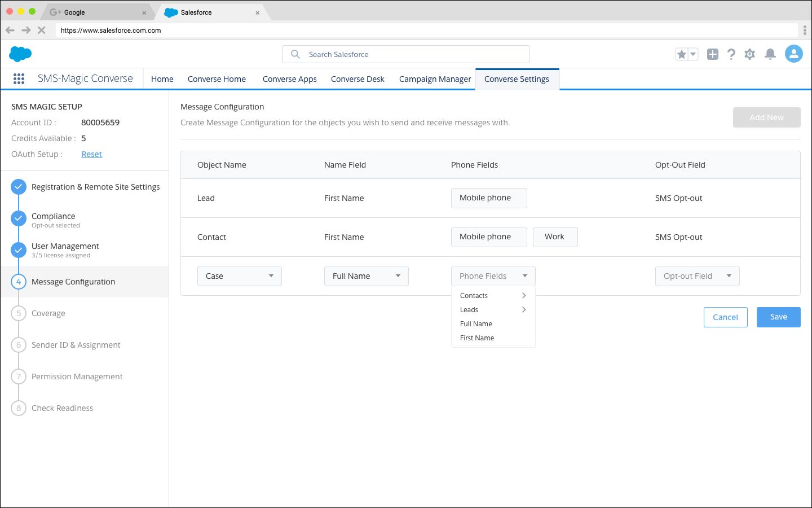Click the Search Salesforce field
This screenshot has height=508, width=812.
(x=406, y=54)
